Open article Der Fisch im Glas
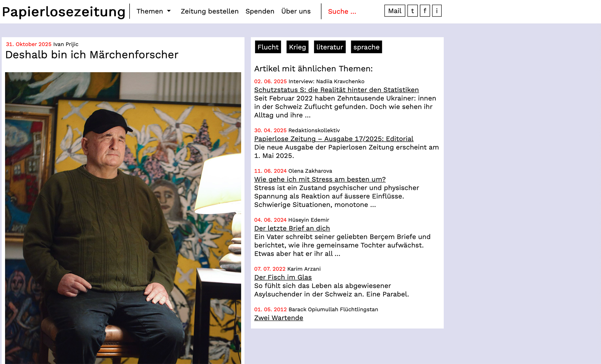 283,277
